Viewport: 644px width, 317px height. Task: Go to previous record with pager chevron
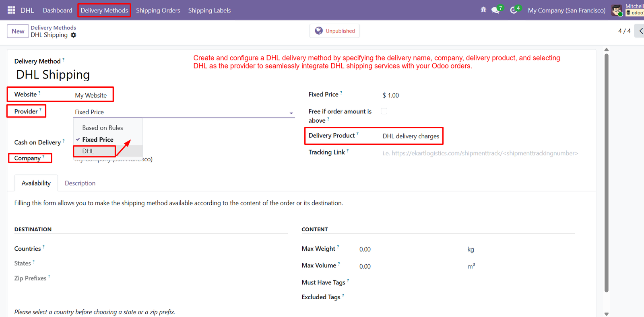(x=640, y=31)
